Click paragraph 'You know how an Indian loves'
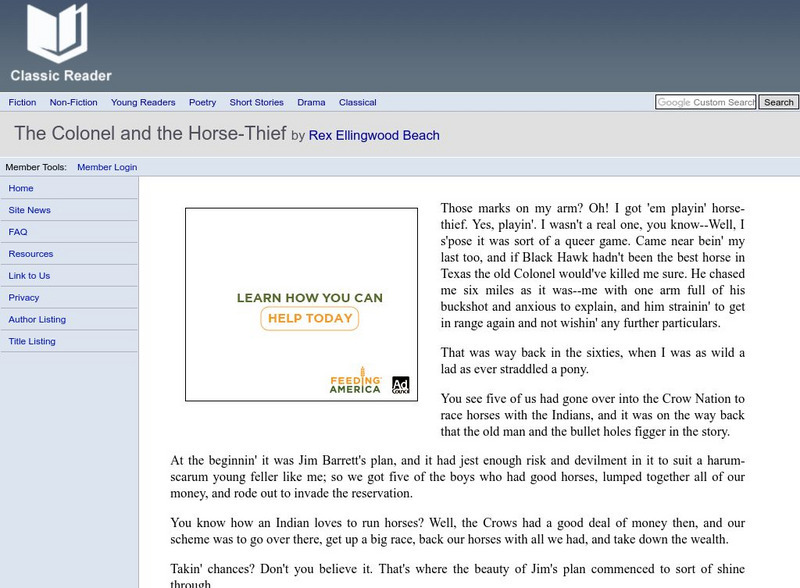This screenshot has height=588, width=800. [458, 531]
